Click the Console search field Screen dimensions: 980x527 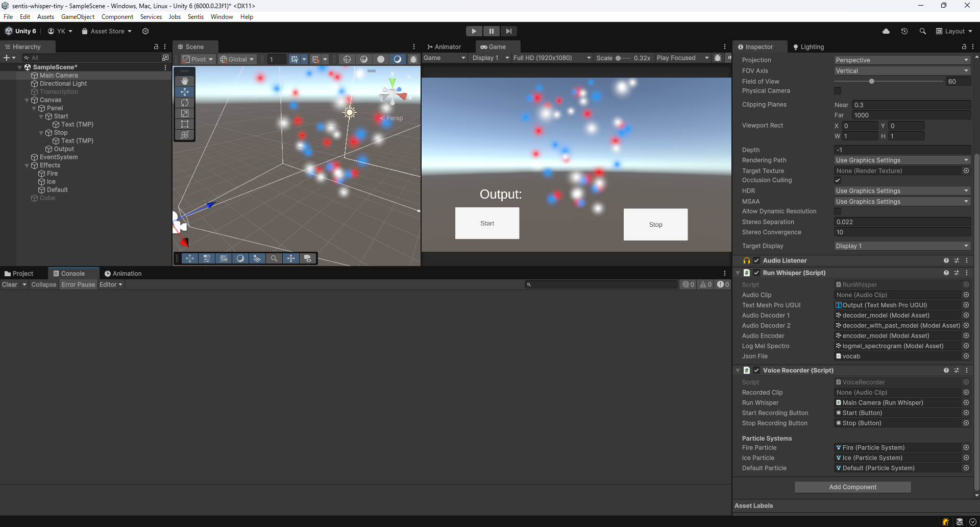[601, 284]
